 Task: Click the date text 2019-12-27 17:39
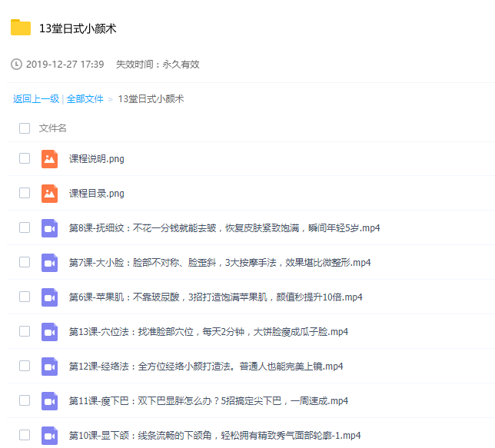65,65
